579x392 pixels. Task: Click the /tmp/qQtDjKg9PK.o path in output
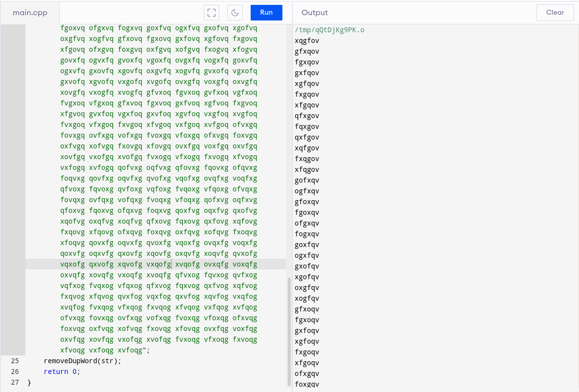click(x=329, y=30)
